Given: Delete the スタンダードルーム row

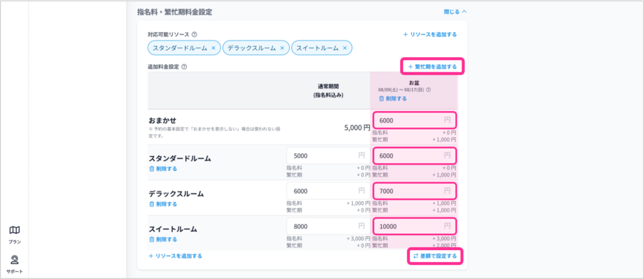Looking at the screenshot, I should (x=163, y=168).
